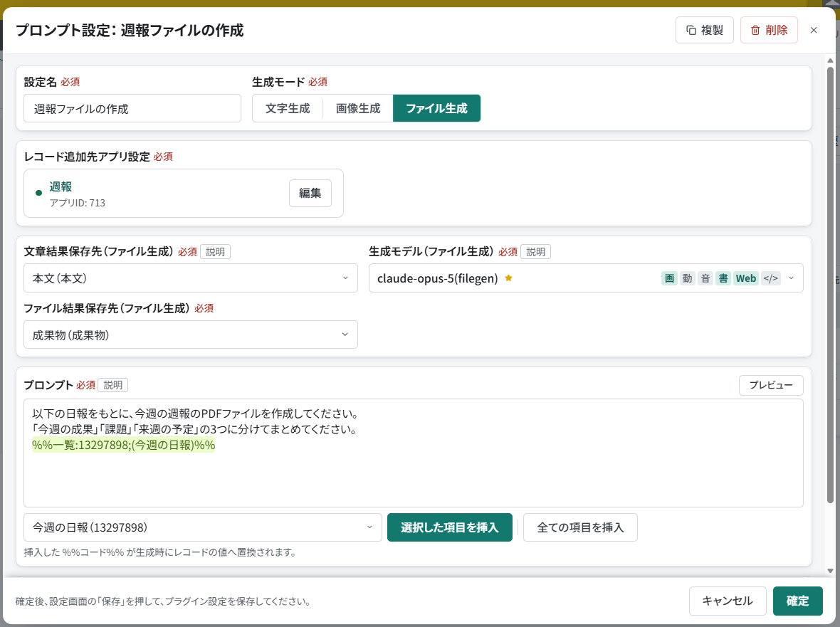The width and height of the screenshot is (840, 627).
Task: Click the chevron of 今週の日報 dropdown
Action: tap(369, 527)
